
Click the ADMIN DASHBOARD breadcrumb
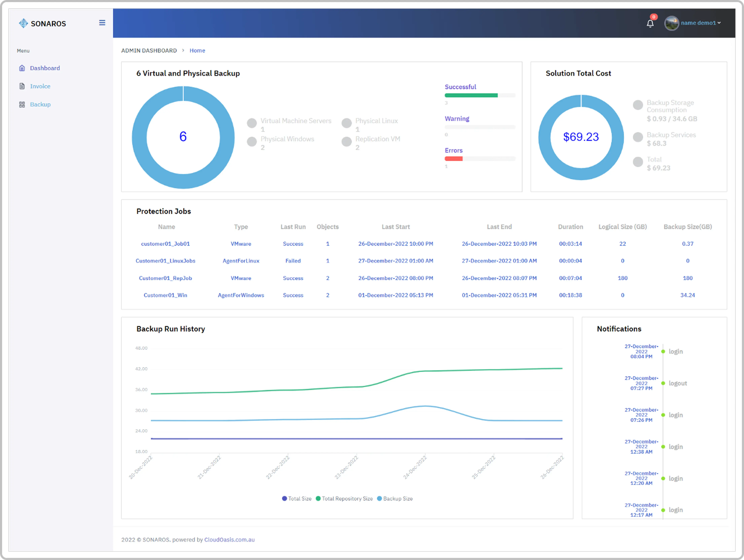click(x=149, y=50)
